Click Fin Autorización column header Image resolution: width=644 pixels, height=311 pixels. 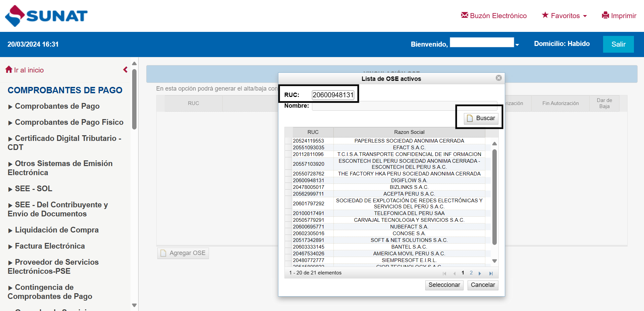click(560, 103)
